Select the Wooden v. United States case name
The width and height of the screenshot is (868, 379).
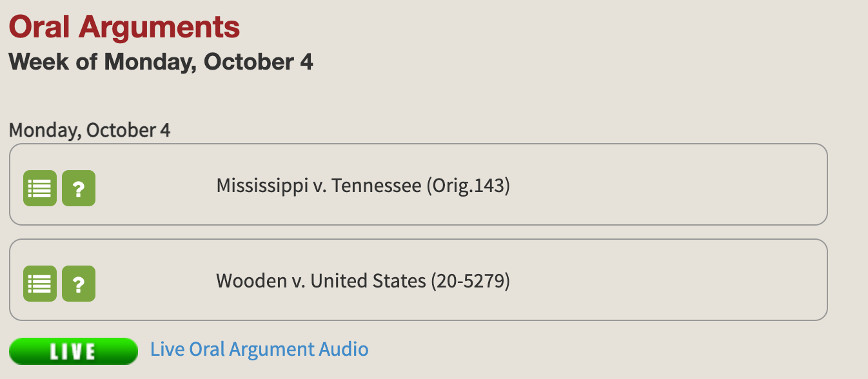click(x=362, y=281)
